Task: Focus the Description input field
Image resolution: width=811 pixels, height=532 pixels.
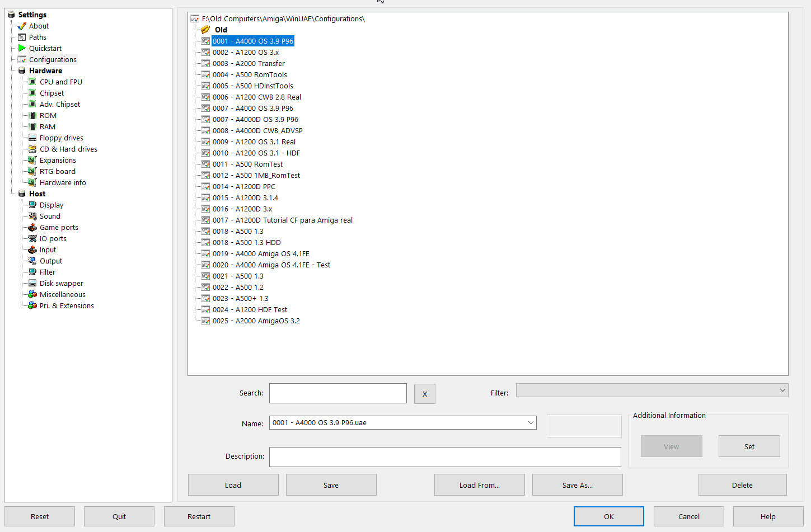Action: point(445,456)
